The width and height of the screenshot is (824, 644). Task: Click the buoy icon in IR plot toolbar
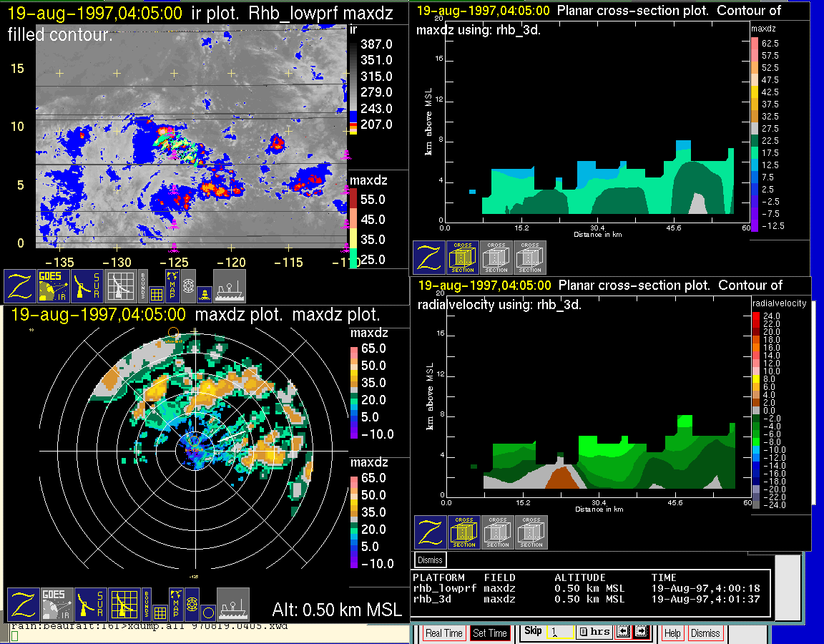[x=205, y=294]
